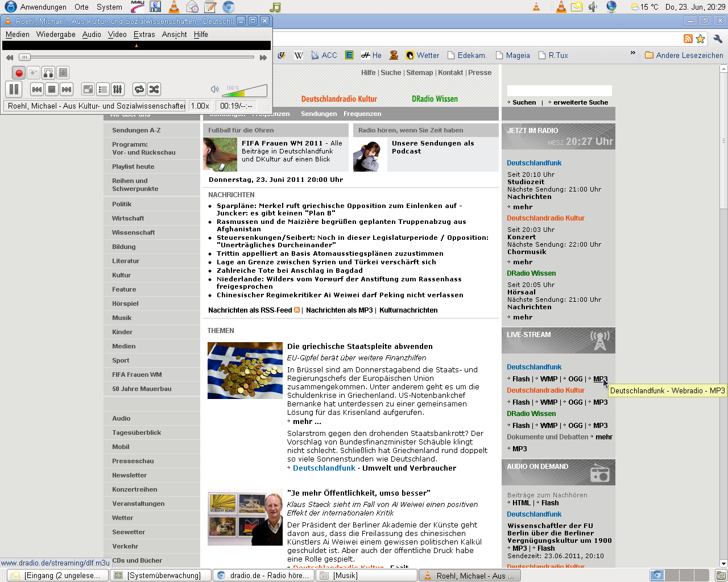Screen dimensions: 728x582
Task: Open the VLC Audio menu
Action: [92, 35]
